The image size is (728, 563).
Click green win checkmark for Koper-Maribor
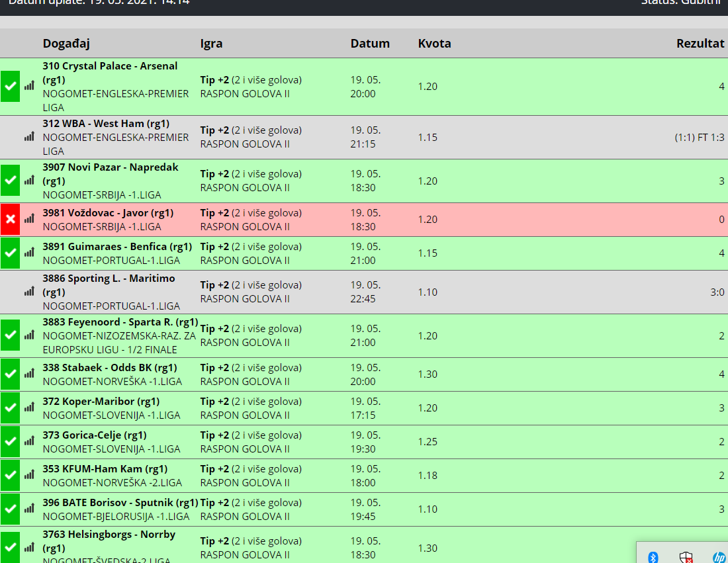pos(10,408)
